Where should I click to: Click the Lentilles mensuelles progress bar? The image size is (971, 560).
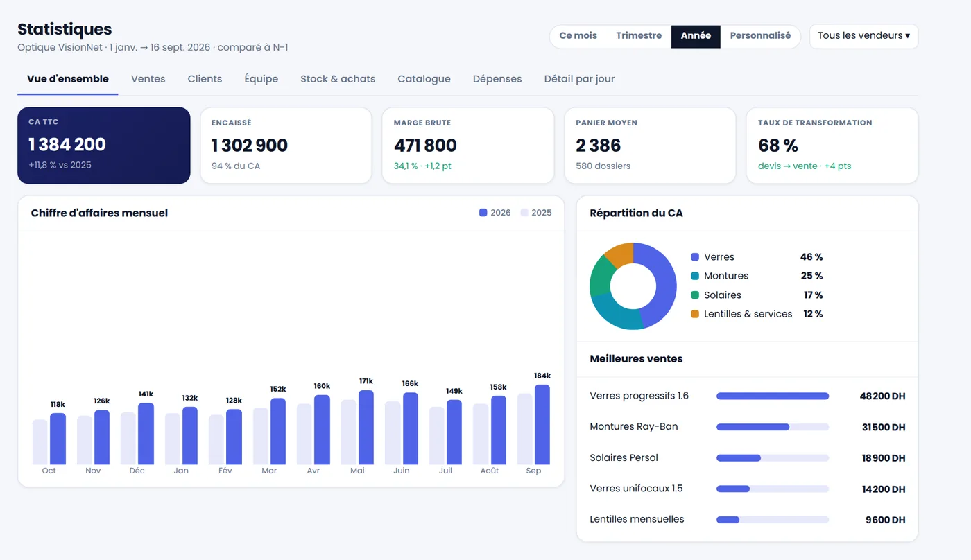coord(773,520)
